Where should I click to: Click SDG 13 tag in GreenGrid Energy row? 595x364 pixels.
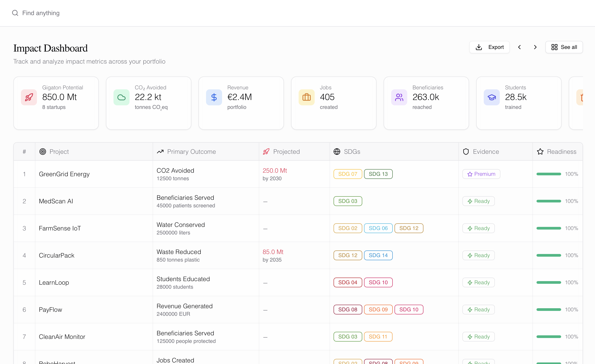(x=378, y=174)
